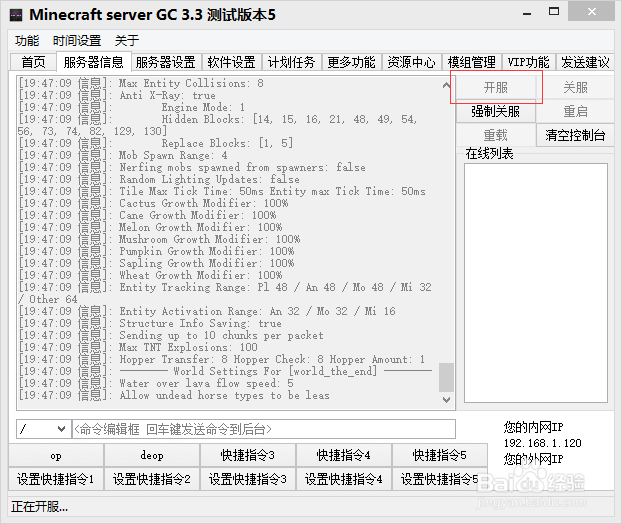
Task: Focus the 命令编辑框 command input field
Action: [263, 429]
